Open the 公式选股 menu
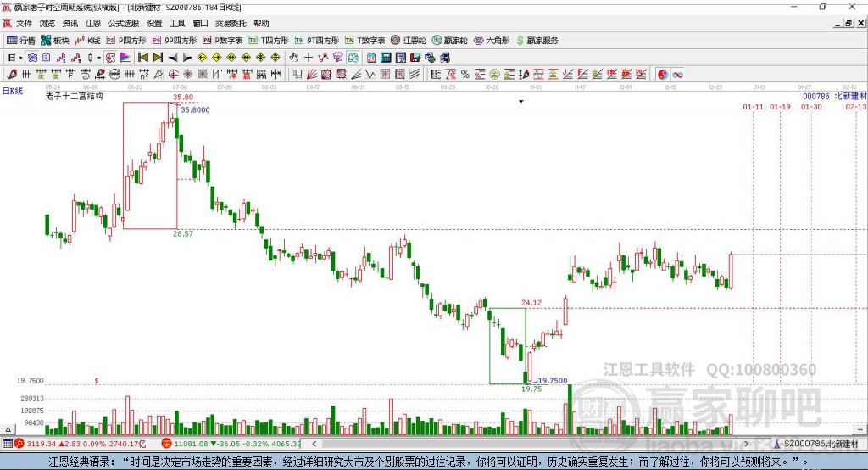Image resolution: width=868 pixels, height=470 pixels. point(123,24)
